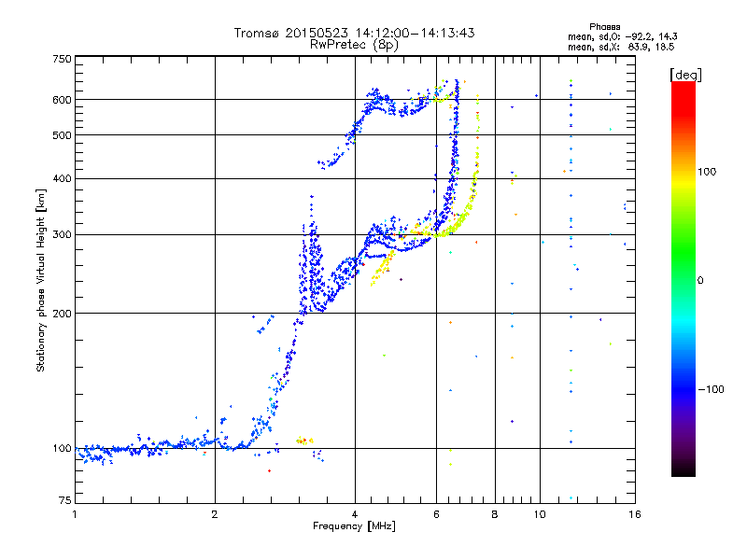The width and height of the screenshot is (747, 560).
Task: Click the 400 km height axis label
Action: coord(62,178)
